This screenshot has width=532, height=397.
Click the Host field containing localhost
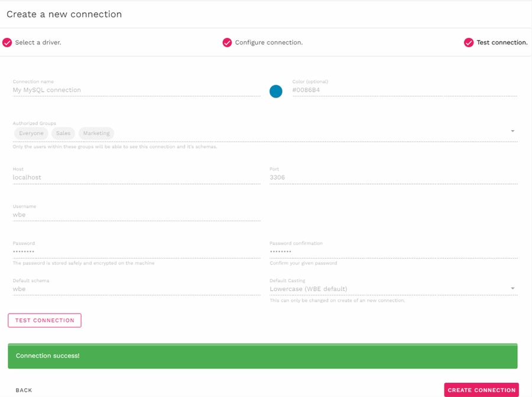tap(136, 177)
